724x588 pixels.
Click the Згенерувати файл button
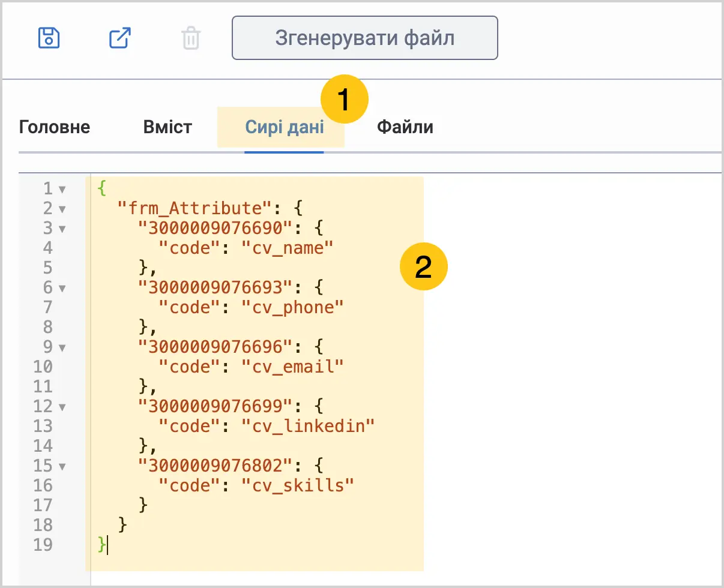tap(365, 38)
